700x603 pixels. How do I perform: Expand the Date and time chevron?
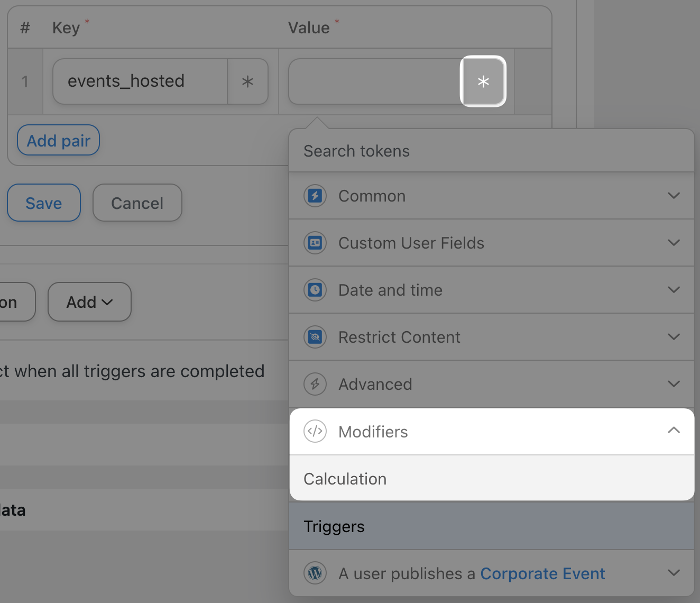click(674, 290)
